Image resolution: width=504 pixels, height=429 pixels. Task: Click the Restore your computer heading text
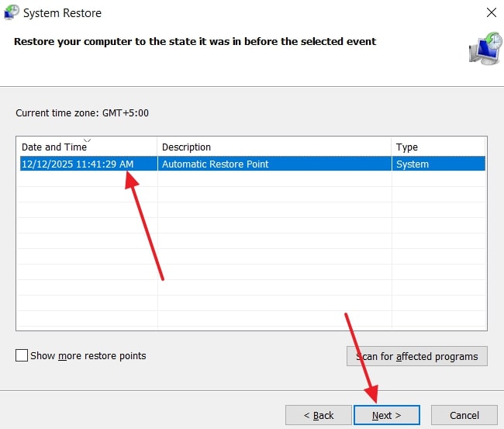[x=195, y=41]
